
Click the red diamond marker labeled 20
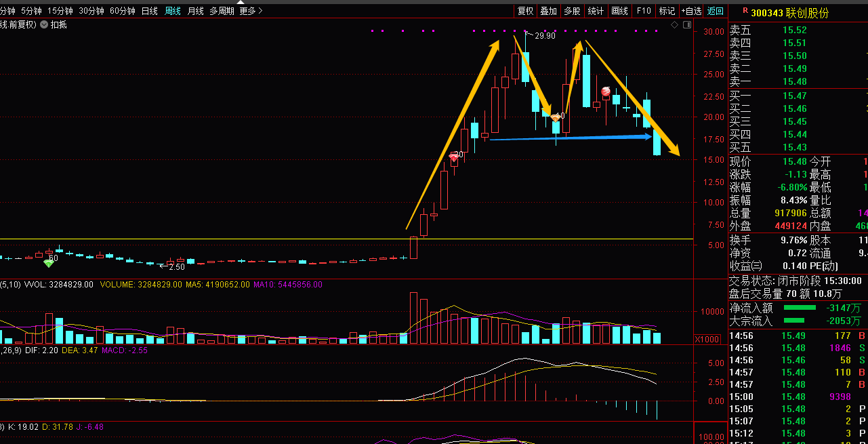point(454,157)
